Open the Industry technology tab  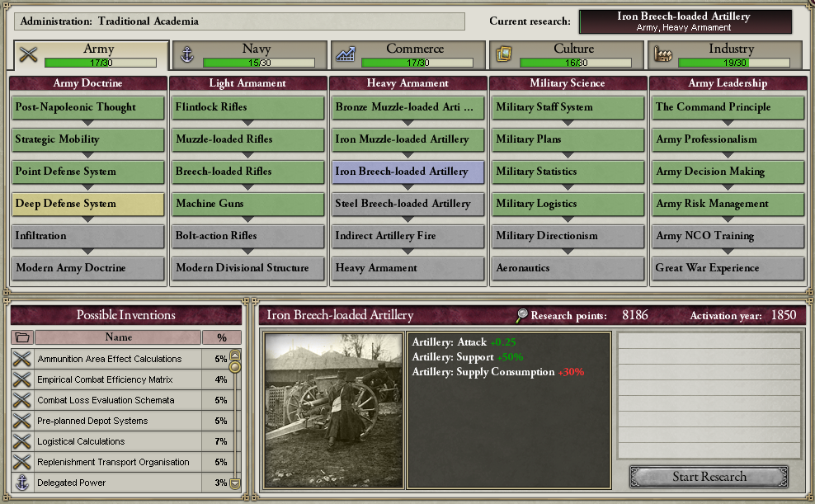click(725, 54)
